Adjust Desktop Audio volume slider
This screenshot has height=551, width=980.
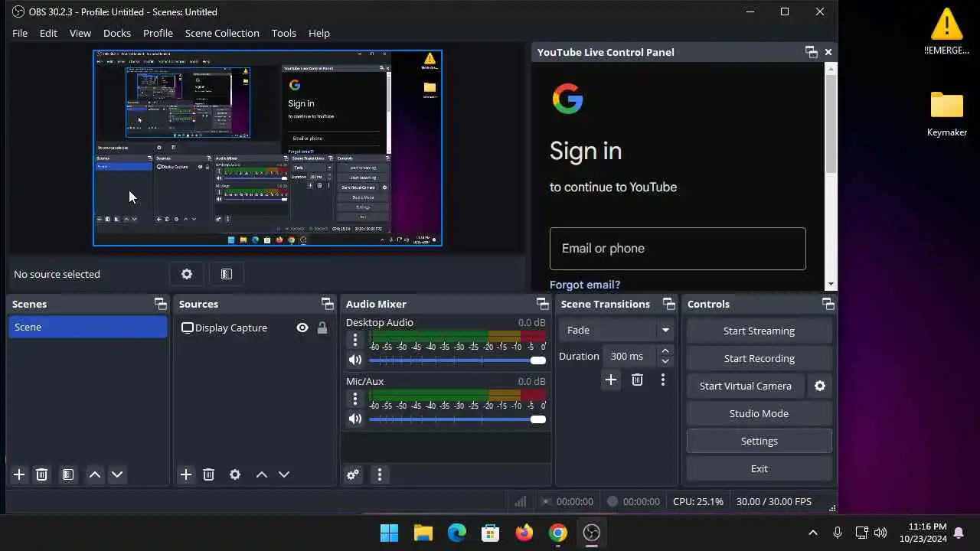[457, 360]
